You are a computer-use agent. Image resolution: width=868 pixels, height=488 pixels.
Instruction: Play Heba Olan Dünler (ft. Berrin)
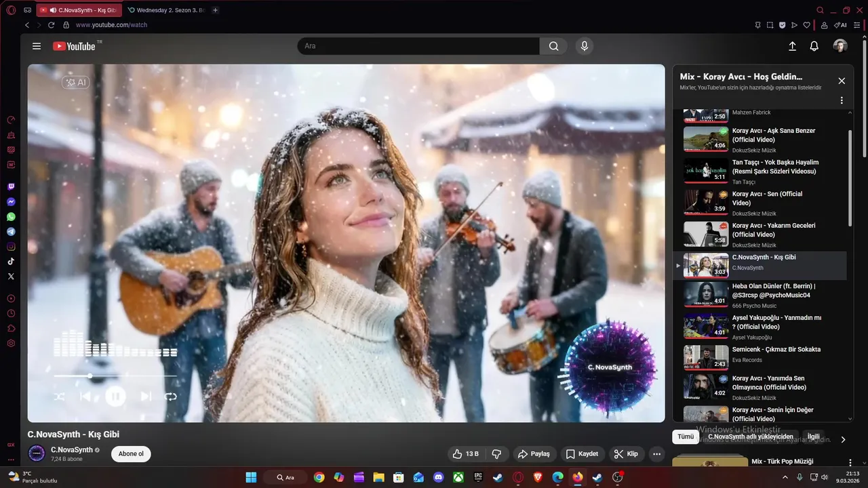pyautogui.click(x=759, y=295)
